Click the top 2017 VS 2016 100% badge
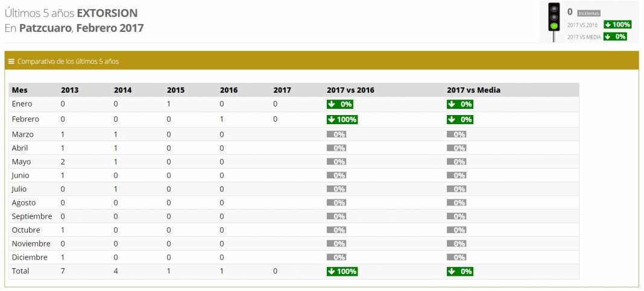 click(617, 25)
